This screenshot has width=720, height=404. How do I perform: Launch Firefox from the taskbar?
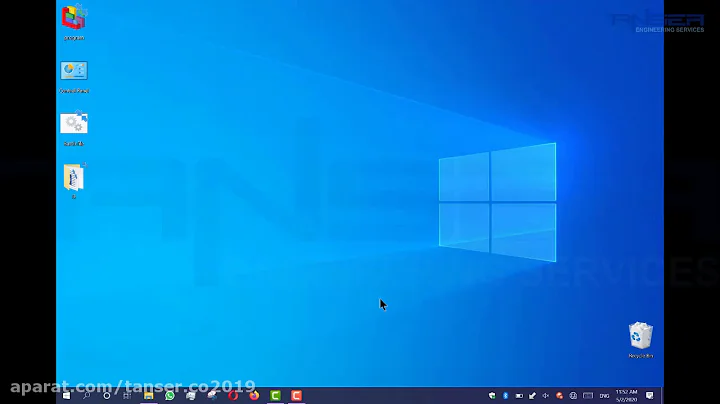[x=254, y=396]
